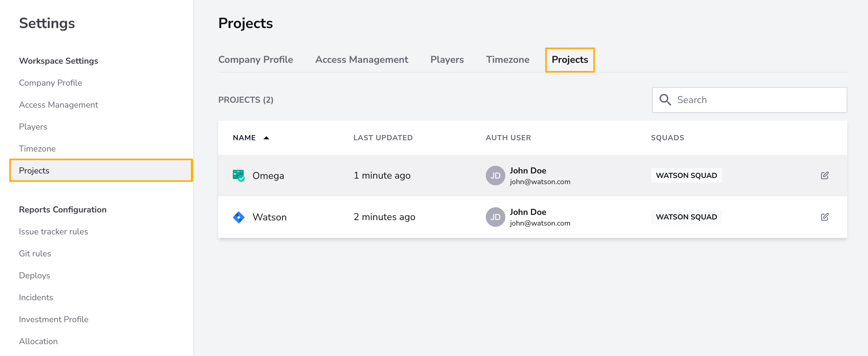Toggle sort arrow next to NAME column

266,138
